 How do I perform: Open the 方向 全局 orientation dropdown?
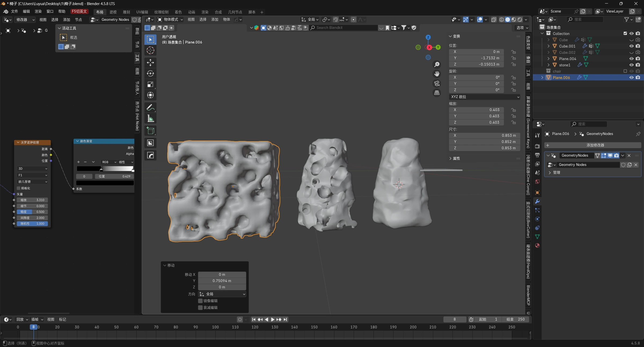pos(222,294)
